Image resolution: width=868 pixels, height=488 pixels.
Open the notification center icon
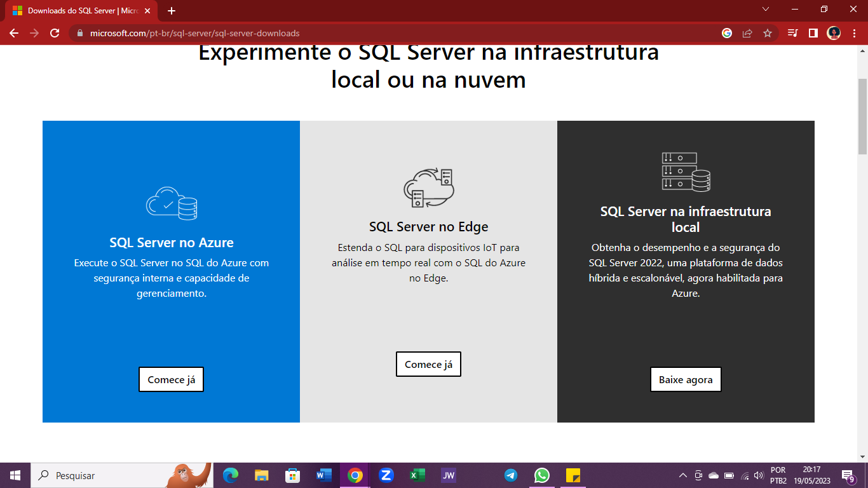(848, 475)
